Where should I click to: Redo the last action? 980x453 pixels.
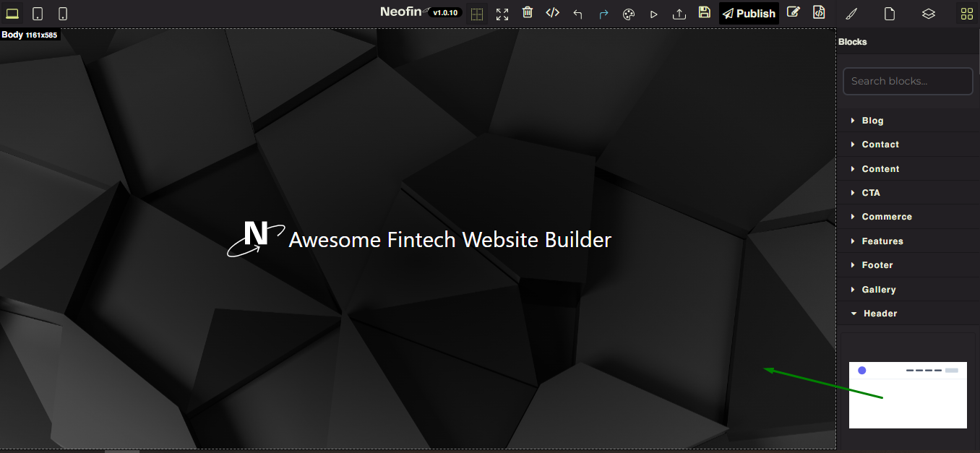point(603,14)
